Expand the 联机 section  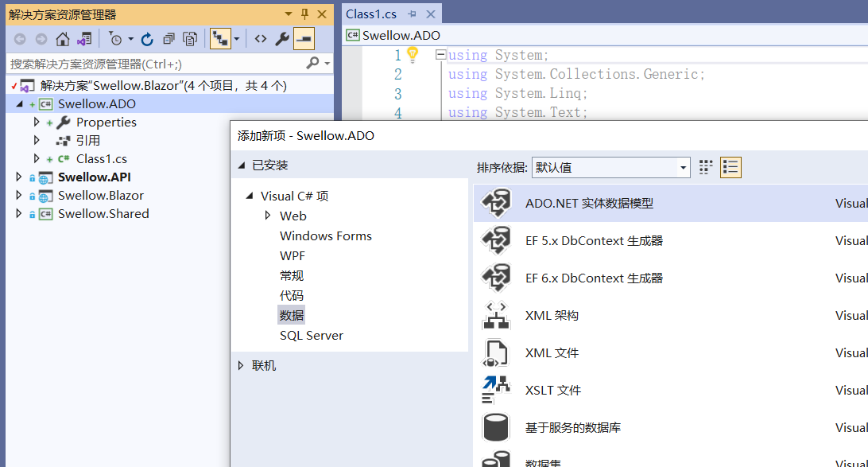[262, 366]
